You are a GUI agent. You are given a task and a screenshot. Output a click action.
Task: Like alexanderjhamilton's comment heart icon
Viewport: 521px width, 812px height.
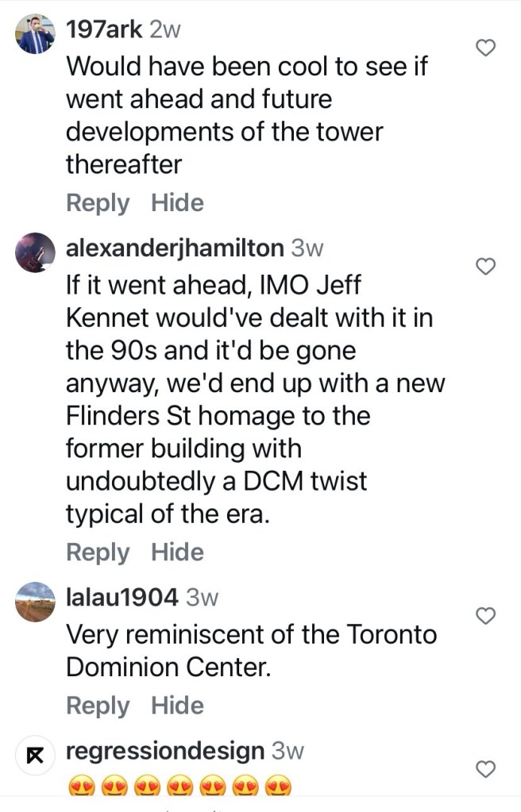click(485, 267)
